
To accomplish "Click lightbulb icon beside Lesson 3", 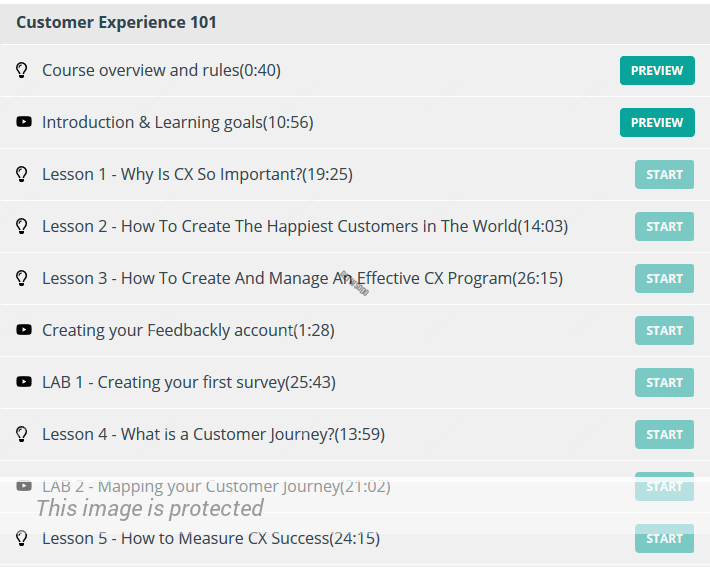I will click(23, 278).
